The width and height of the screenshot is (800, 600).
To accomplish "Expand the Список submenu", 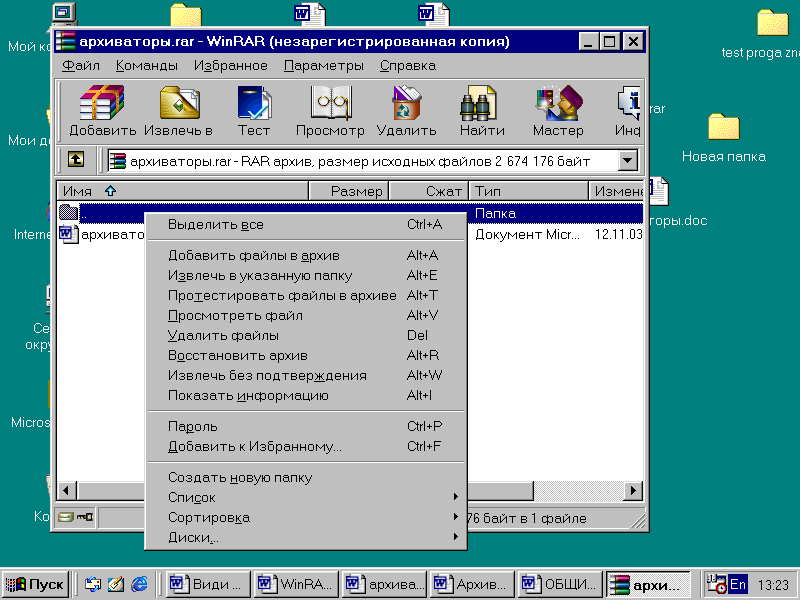I will coord(306,497).
